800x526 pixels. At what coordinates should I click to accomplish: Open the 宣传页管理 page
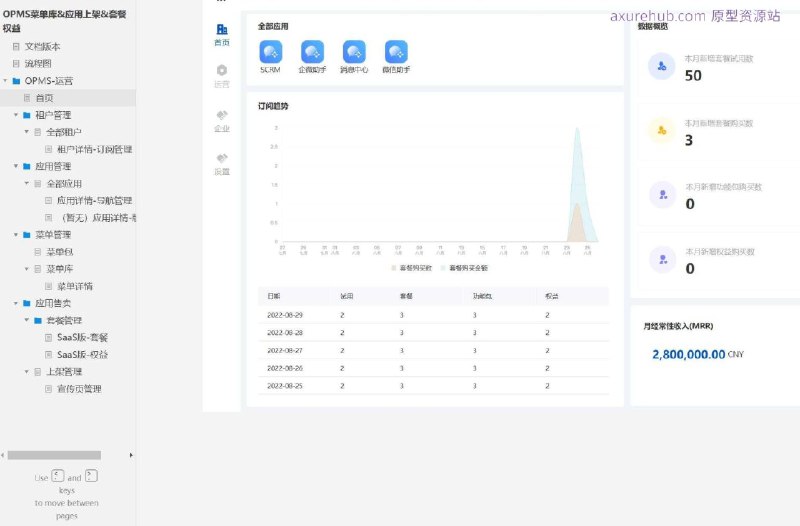tap(79, 389)
